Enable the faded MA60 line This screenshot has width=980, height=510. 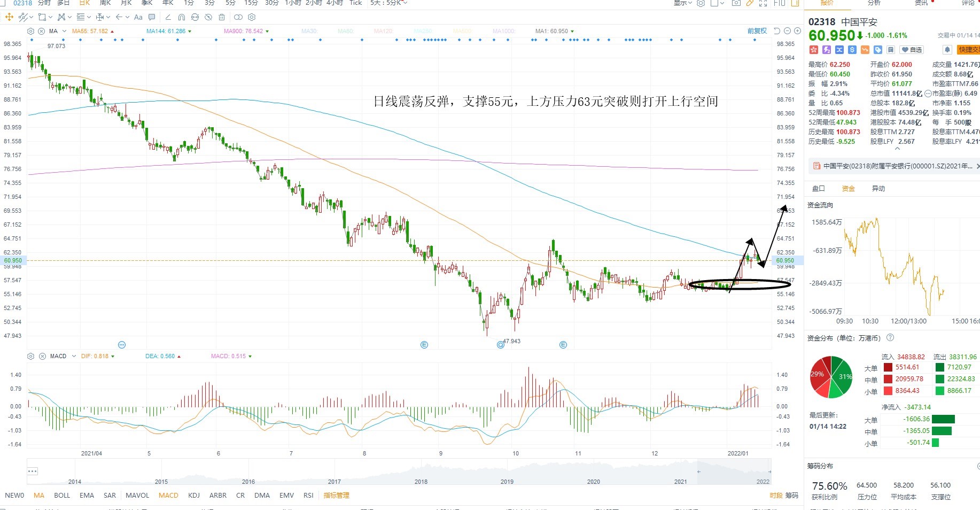click(x=346, y=31)
